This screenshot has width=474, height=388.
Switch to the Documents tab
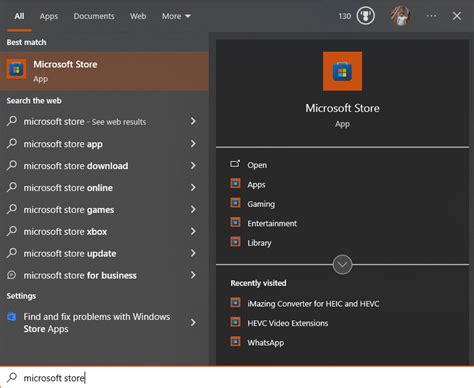94,16
